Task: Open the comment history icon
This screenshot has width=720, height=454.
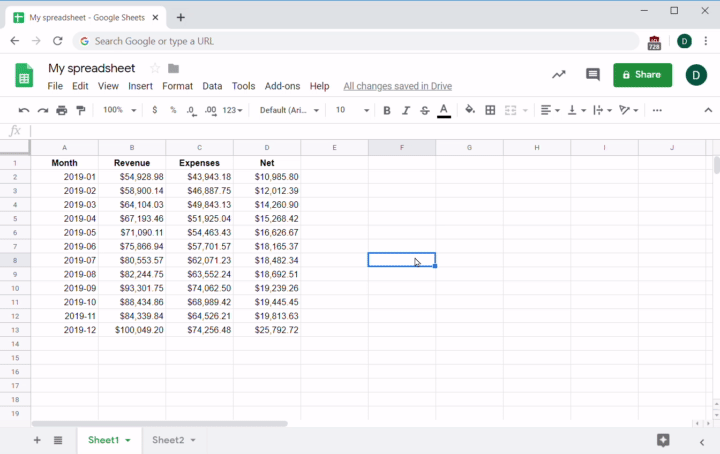Action: point(592,75)
